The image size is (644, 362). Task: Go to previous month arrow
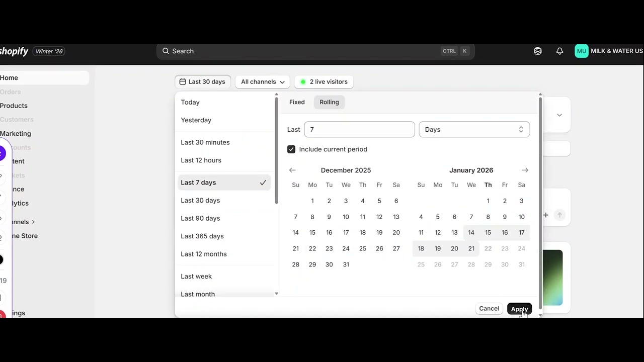click(292, 170)
